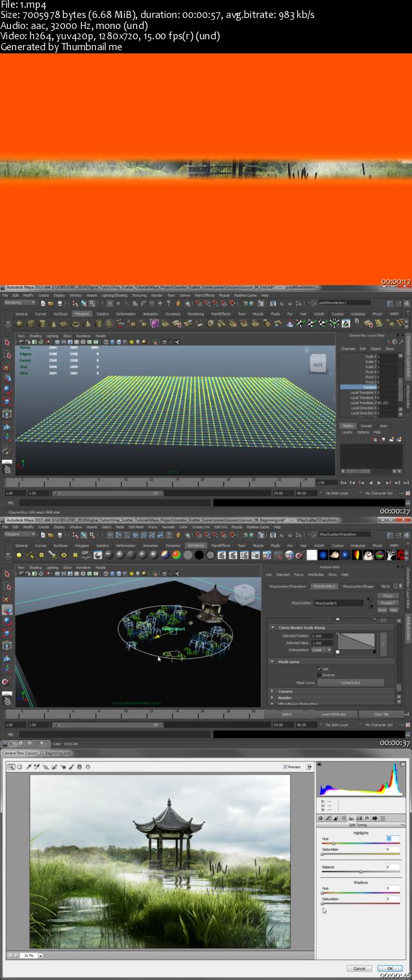412x980 pixels.
Task: Click Copy Tab button in Attribute Editor
Action: pos(381,714)
